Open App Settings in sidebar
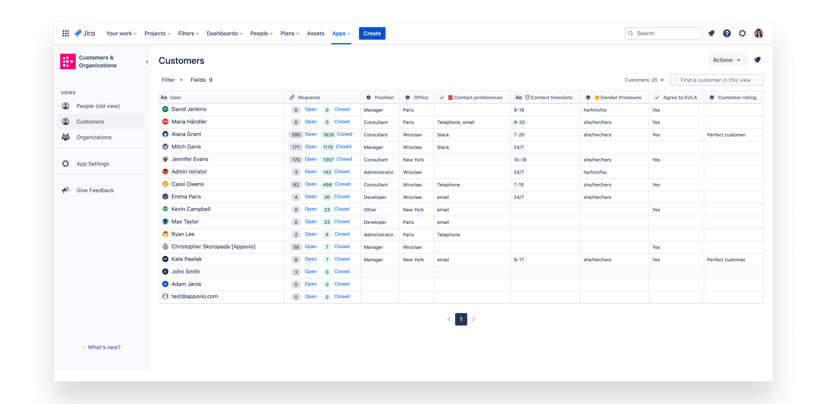Viewport: 827px width, 404px height. (101, 164)
